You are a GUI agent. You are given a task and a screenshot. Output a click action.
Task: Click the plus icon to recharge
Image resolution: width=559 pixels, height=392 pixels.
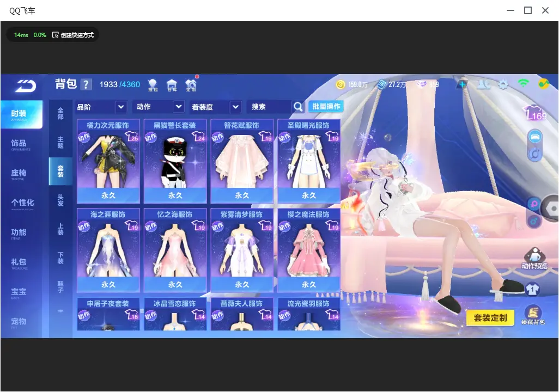463,84
